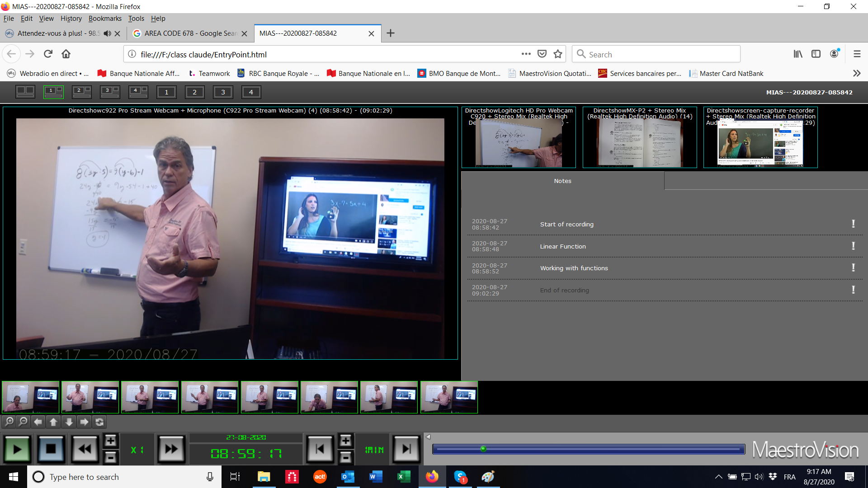Open the Teamwork bookmark
Image resolution: width=868 pixels, height=488 pixels.
(x=209, y=73)
